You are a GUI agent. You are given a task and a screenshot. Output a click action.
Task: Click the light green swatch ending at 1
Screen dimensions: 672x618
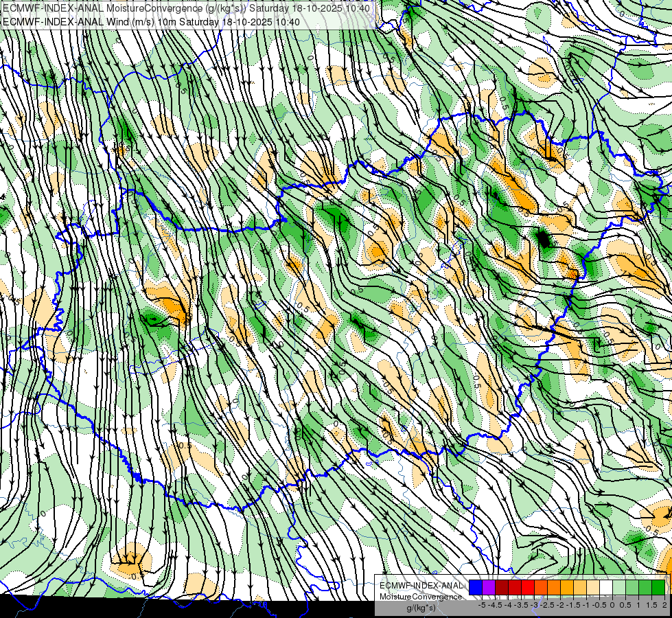click(632, 587)
